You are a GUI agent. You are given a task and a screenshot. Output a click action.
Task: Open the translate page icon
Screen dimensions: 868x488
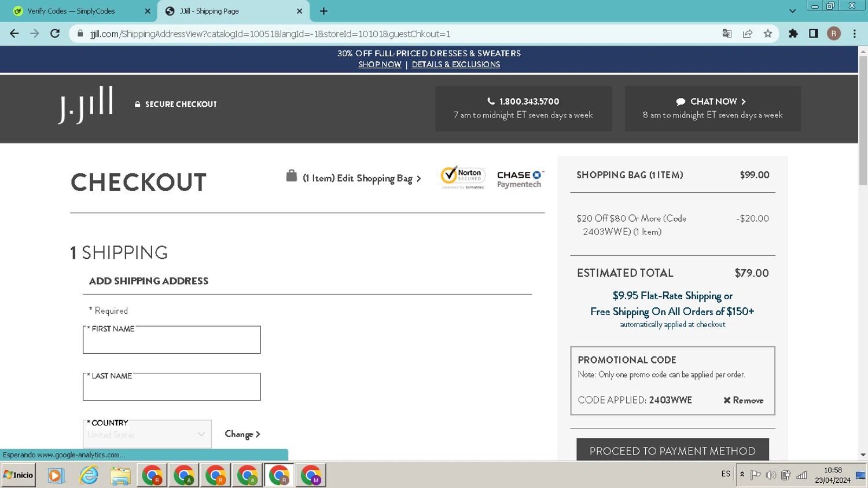727,34
